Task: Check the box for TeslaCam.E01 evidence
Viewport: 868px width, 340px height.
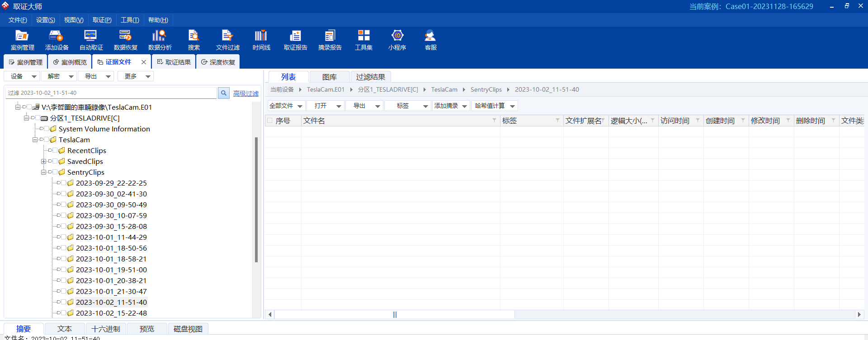Action: [29, 107]
